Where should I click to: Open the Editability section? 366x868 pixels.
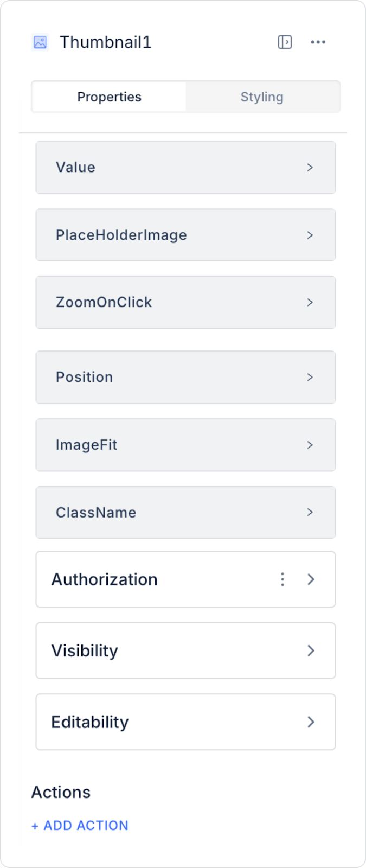163,722
